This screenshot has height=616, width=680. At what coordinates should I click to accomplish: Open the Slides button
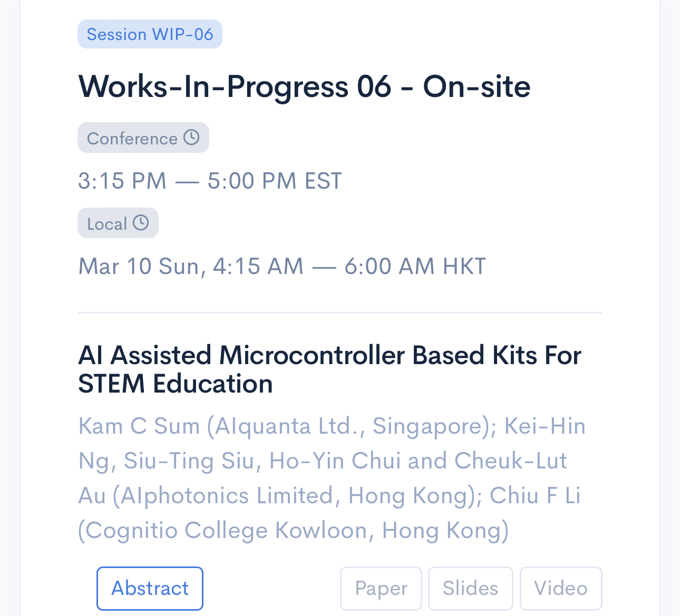coord(470,588)
